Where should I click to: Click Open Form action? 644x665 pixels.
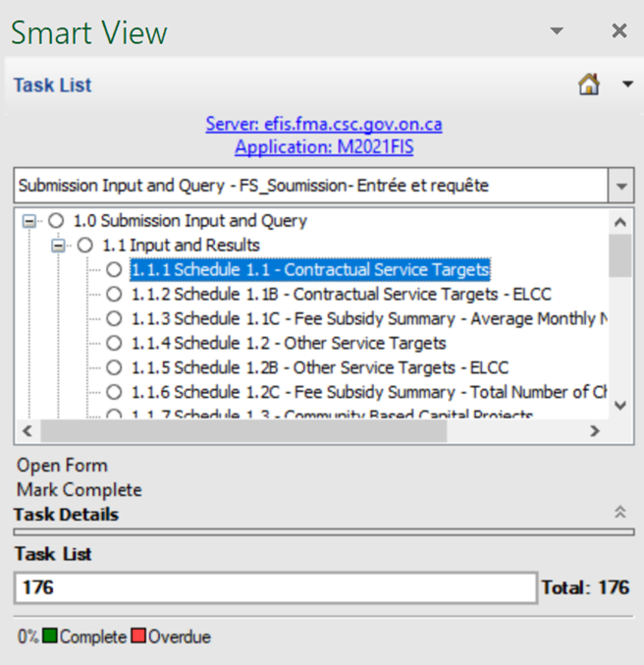[62, 465]
